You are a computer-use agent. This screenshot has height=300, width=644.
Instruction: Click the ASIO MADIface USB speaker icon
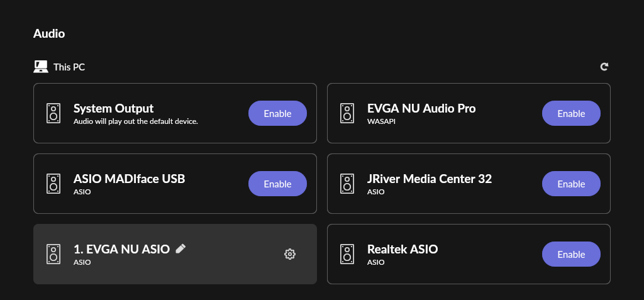[53, 184]
